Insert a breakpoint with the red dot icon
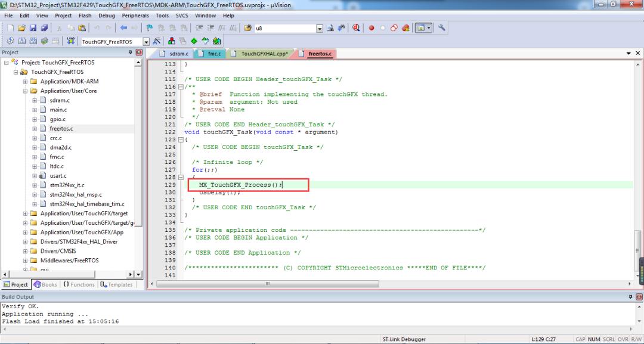 click(x=371, y=28)
